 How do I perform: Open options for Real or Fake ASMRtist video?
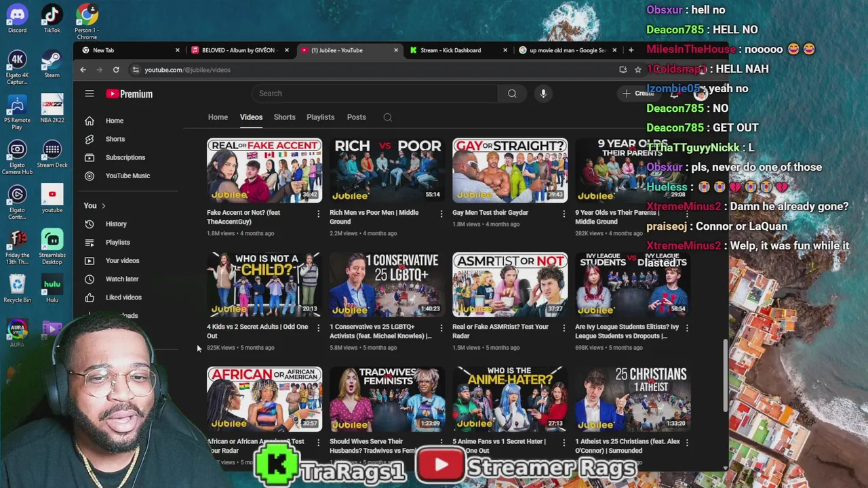(564, 328)
